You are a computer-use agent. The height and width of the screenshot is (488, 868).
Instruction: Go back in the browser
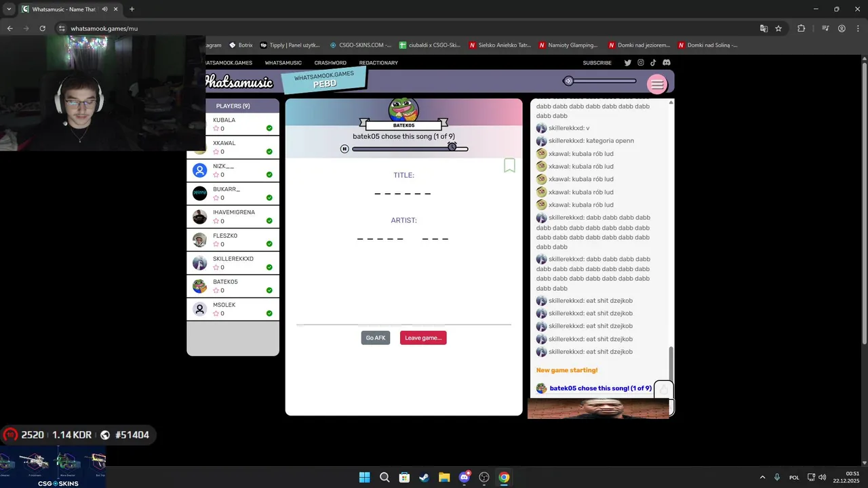(9, 28)
